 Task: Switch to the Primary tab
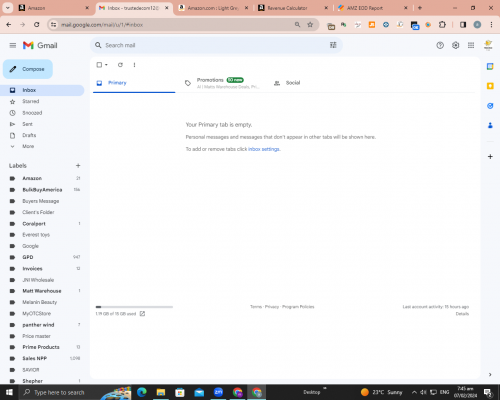tap(134, 83)
